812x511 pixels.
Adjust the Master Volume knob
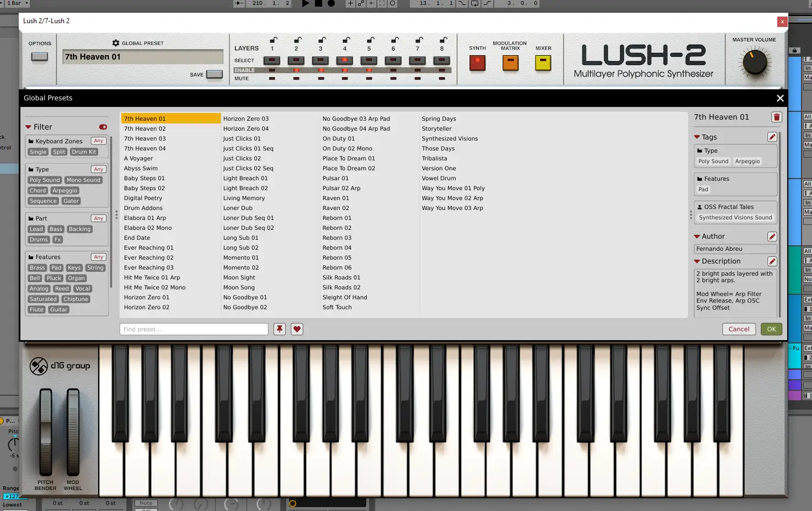click(x=754, y=62)
